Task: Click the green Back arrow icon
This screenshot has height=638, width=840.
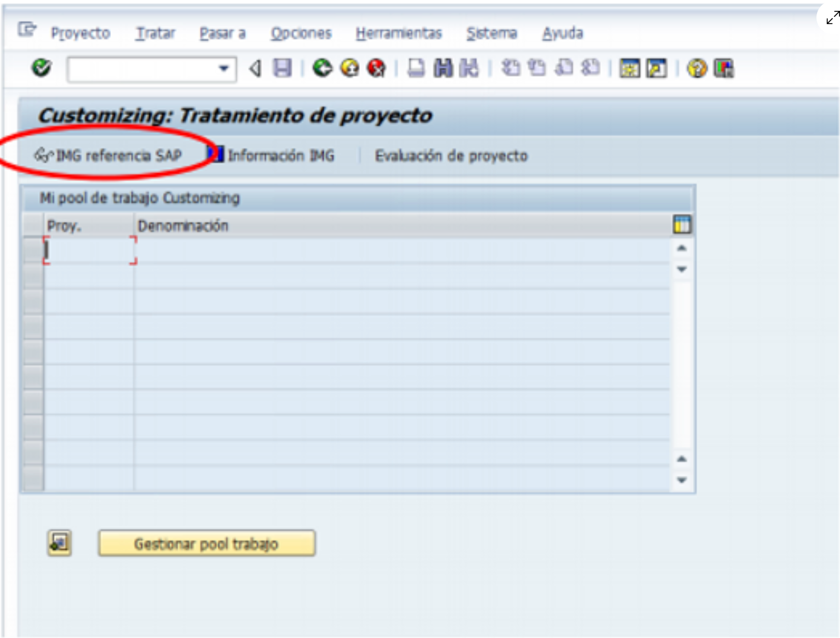Action: point(322,68)
